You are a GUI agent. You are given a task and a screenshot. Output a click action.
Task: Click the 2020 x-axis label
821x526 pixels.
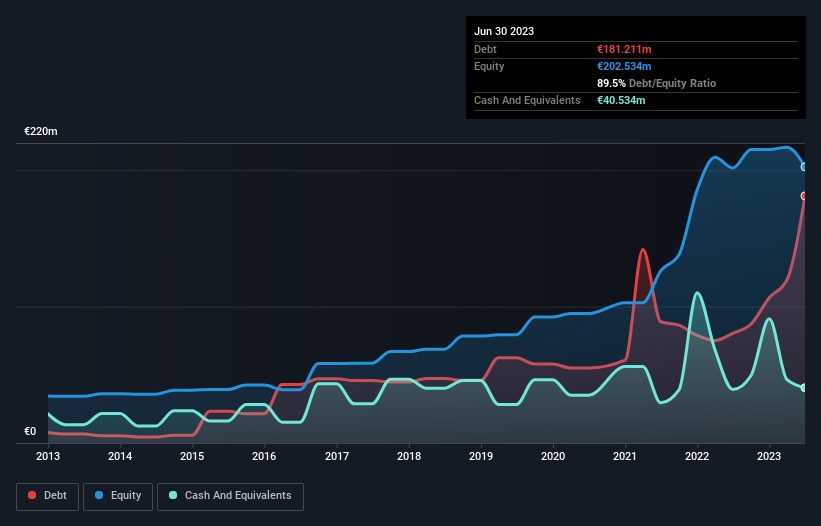[x=553, y=456]
